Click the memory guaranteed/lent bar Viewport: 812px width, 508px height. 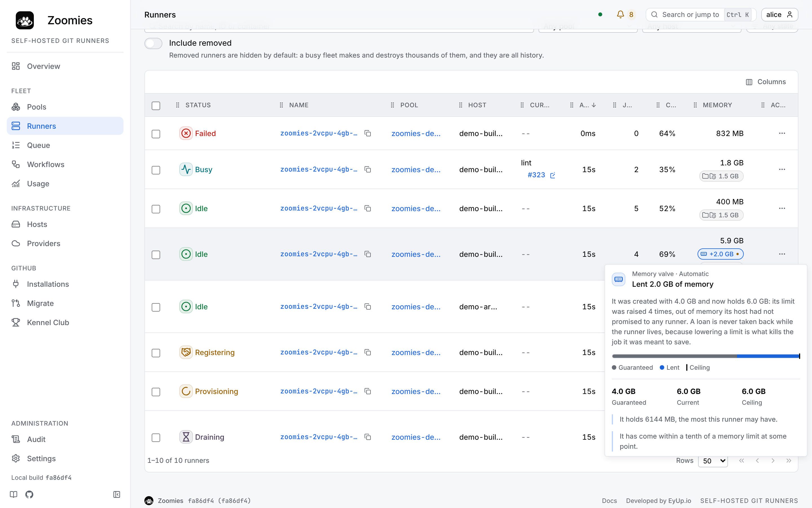pos(706,356)
